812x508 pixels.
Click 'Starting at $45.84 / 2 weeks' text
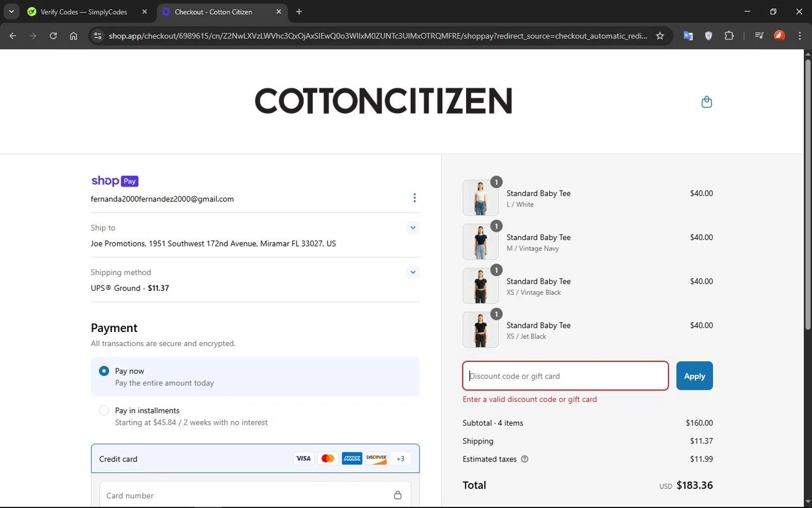(191, 422)
